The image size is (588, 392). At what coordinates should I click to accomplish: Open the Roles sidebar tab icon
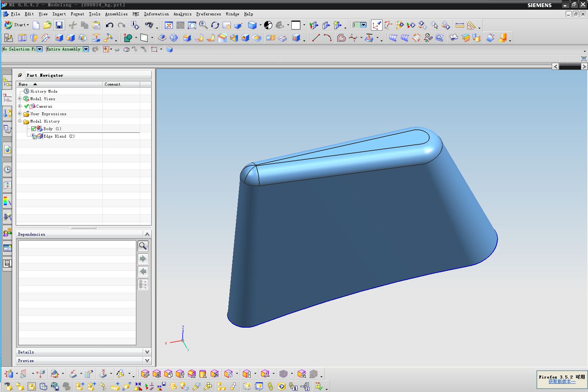(7, 233)
